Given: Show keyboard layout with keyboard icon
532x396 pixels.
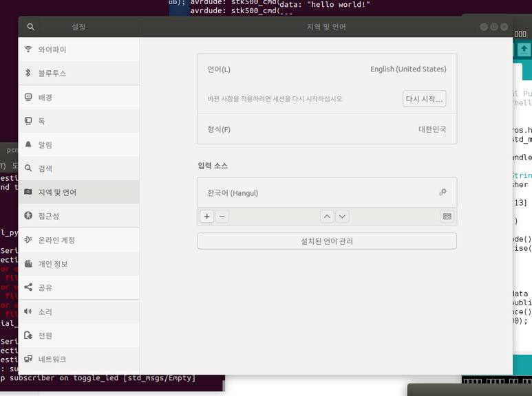Looking at the screenshot, I should tap(447, 217).
